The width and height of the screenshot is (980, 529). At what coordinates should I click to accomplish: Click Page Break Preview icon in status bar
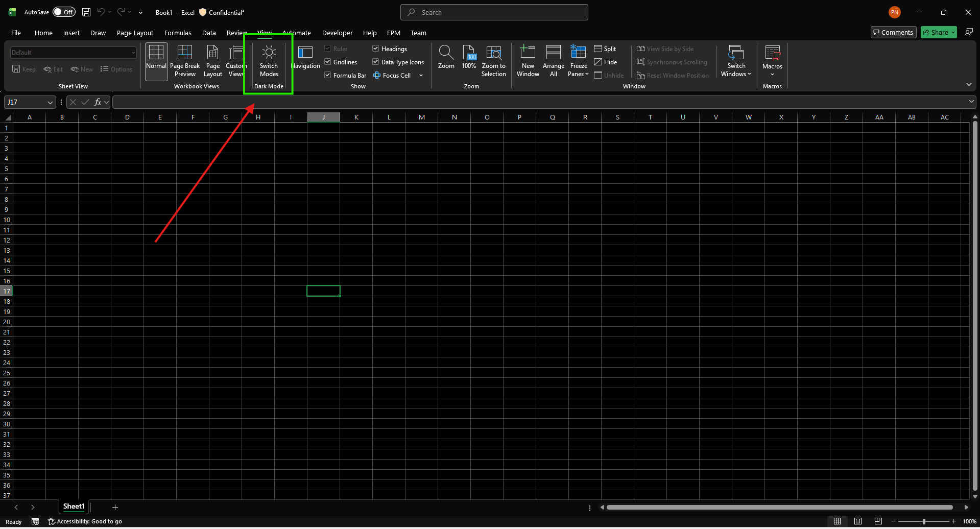878,521
